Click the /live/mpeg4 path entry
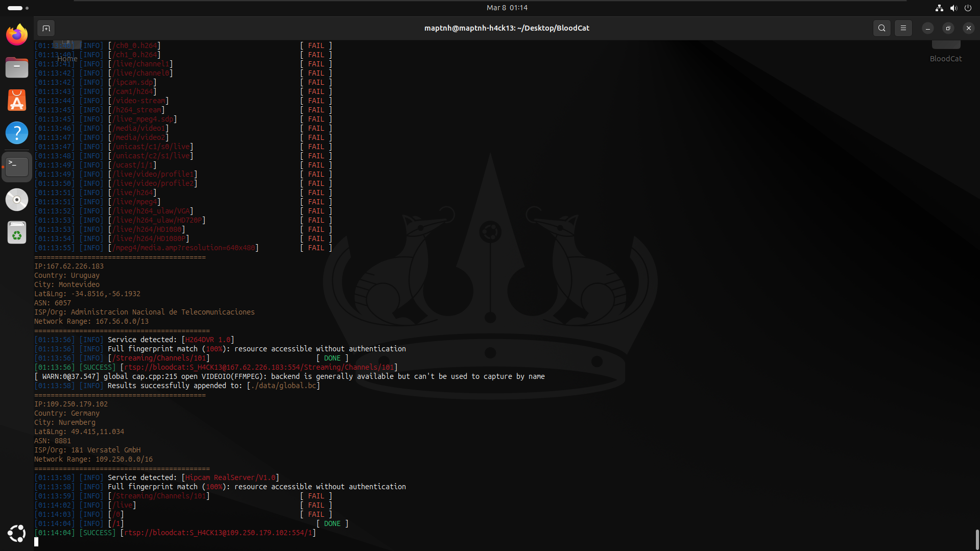980x551 pixels. click(134, 202)
